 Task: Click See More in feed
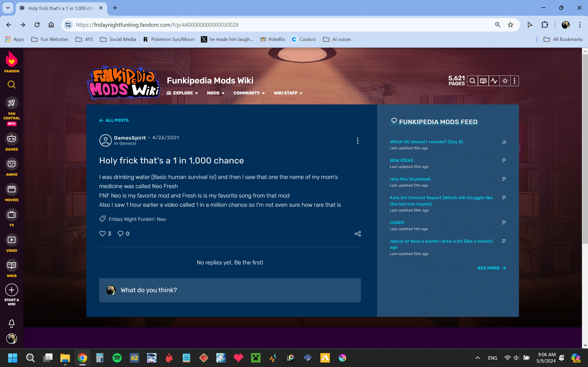[x=492, y=268]
